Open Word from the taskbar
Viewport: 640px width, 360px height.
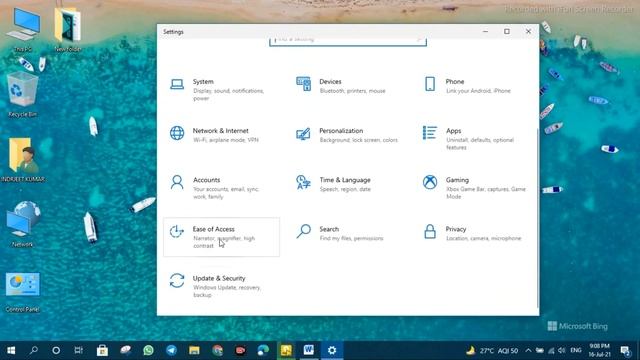[309, 350]
